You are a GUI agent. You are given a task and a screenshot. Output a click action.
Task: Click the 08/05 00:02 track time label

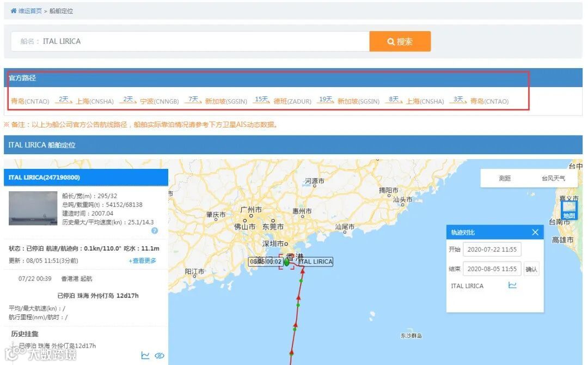click(x=266, y=261)
